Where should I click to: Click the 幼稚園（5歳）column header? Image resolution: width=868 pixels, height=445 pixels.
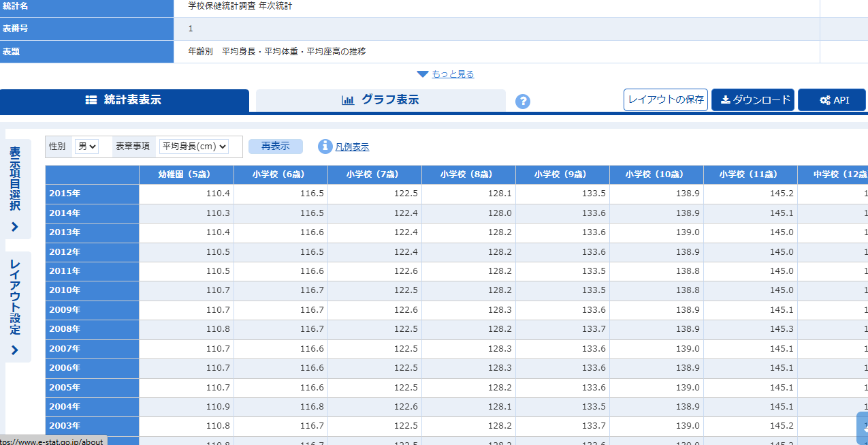[x=187, y=174]
